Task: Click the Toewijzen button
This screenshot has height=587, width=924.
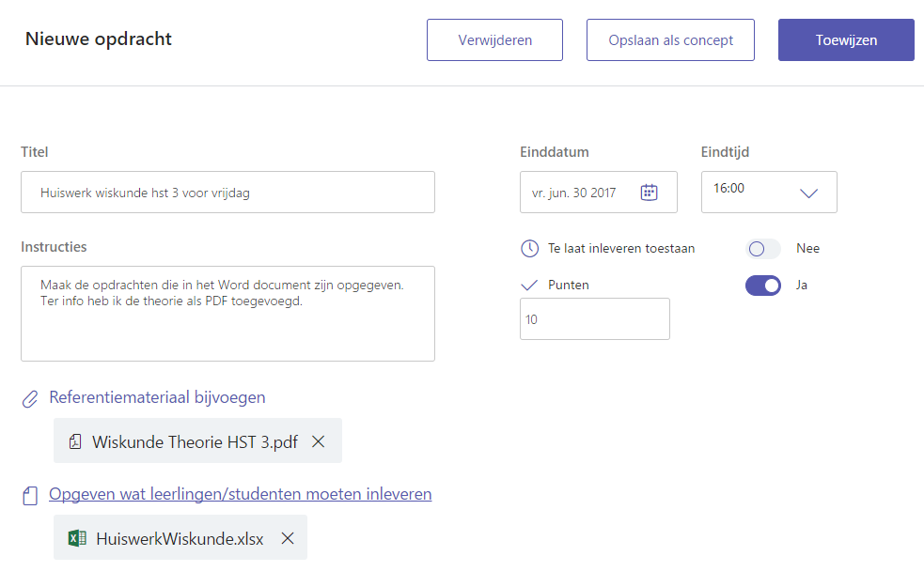Action: pos(846,40)
